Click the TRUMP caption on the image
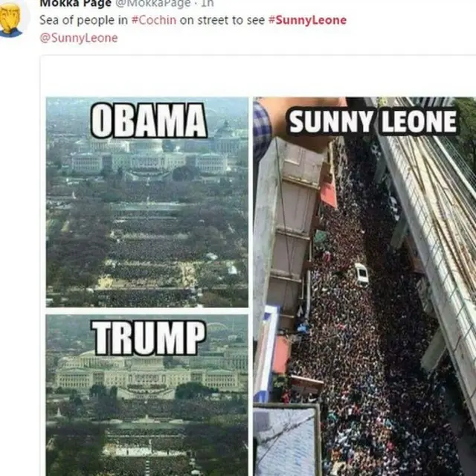The height and width of the screenshot is (476, 476). coord(149,338)
